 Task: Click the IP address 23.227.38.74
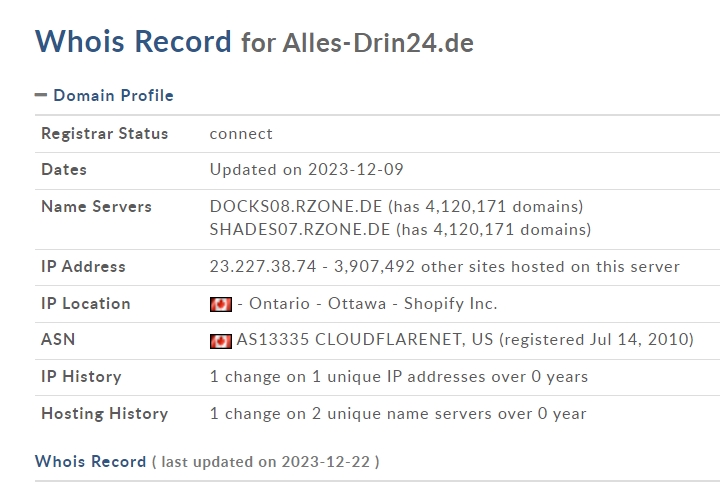(263, 267)
